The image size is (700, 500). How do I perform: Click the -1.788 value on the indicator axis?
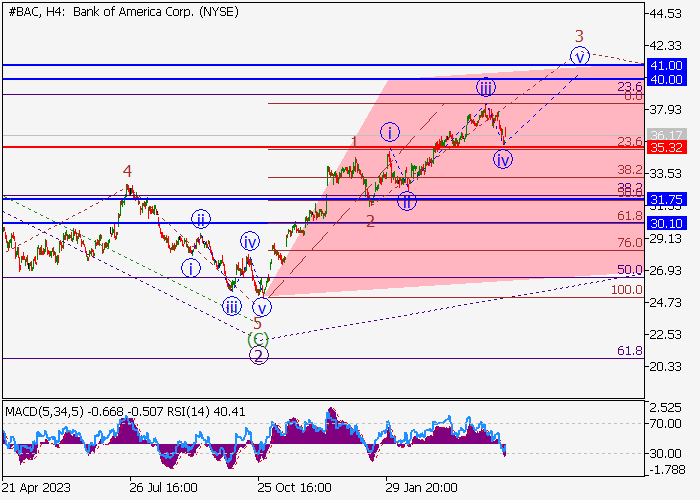click(x=665, y=470)
